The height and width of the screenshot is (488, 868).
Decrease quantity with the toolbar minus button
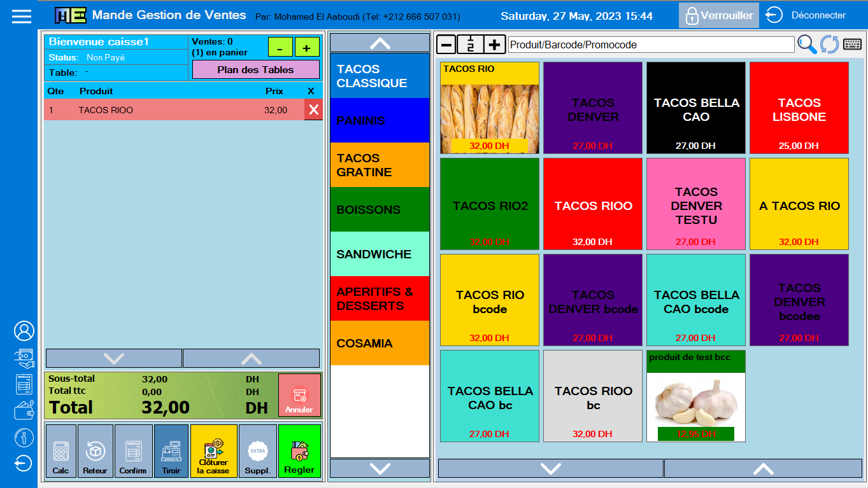point(447,45)
